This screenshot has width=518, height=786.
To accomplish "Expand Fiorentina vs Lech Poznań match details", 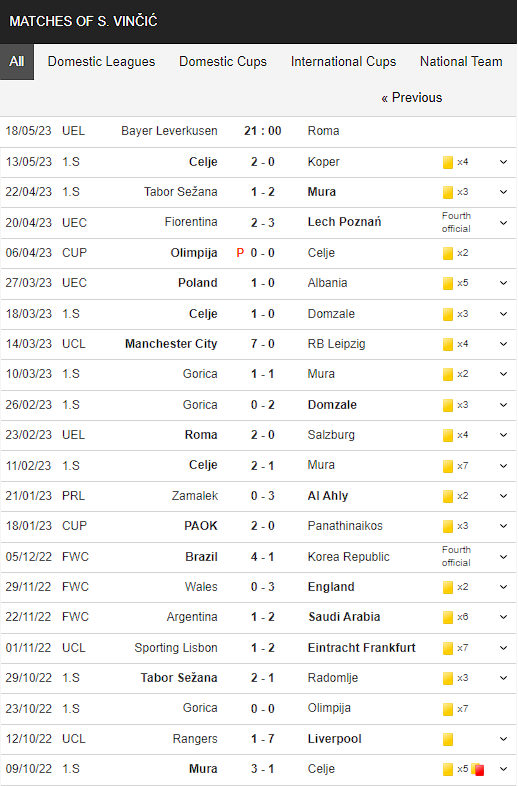I will pos(503,223).
